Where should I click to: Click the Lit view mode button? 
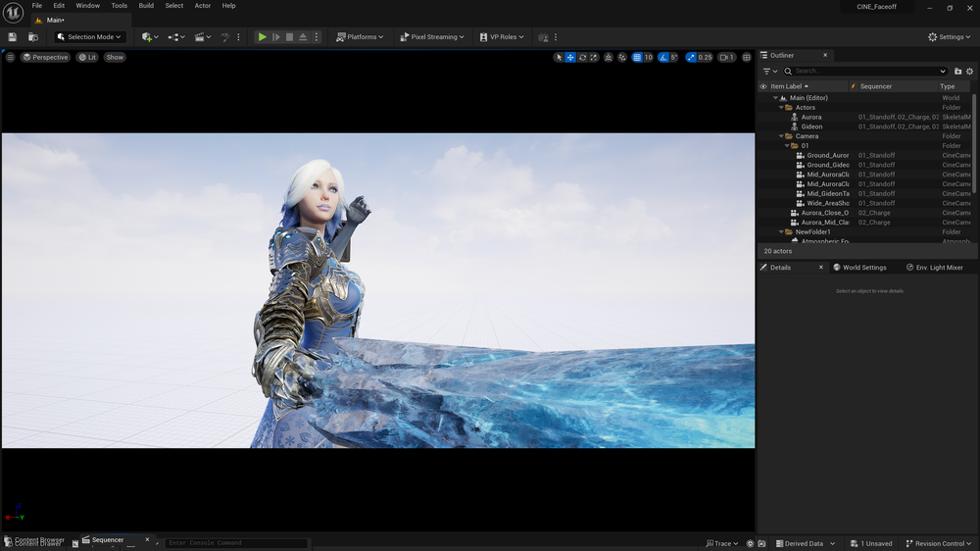(x=87, y=58)
